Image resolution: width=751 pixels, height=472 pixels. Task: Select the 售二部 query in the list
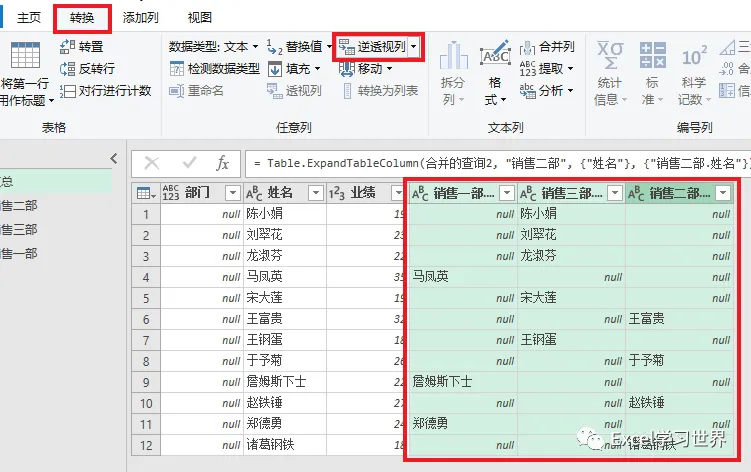[19, 206]
